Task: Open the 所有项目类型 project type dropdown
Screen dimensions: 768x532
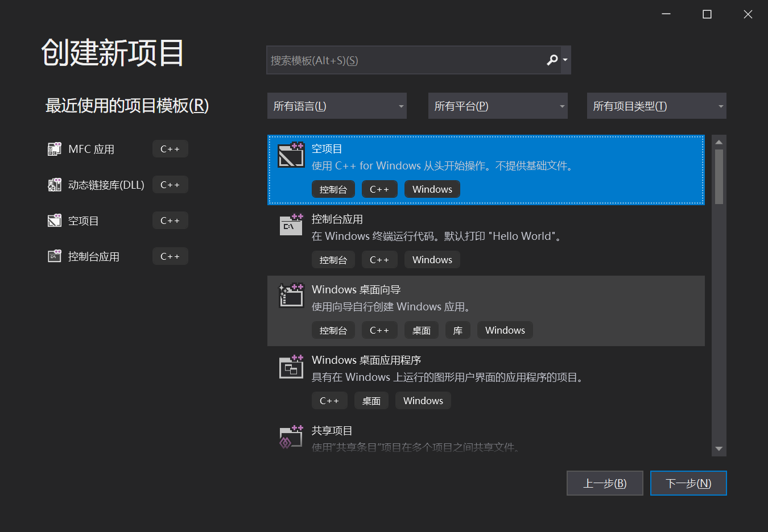Action: (x=656, y=106)
